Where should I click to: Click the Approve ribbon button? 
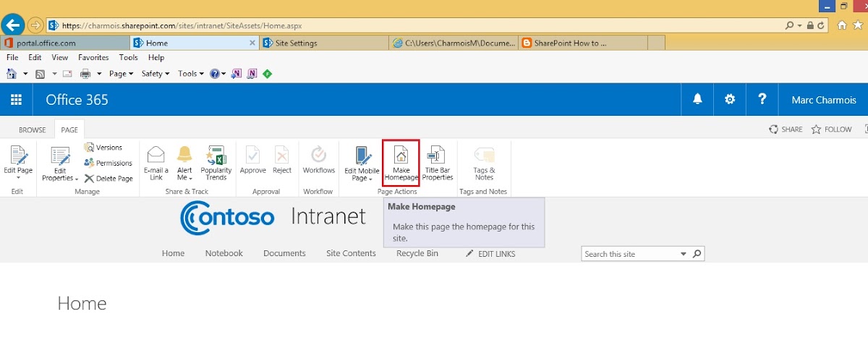click(x=253, y=160)
